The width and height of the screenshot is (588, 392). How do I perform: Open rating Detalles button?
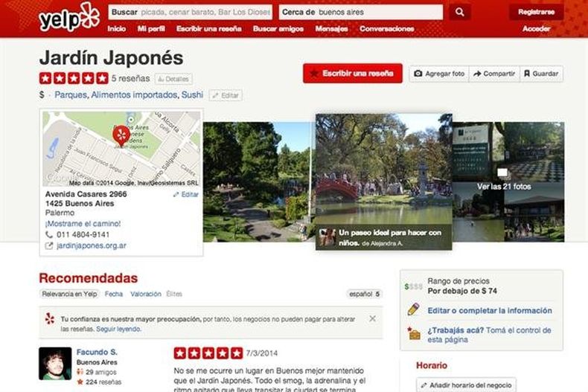click(173, 79)
